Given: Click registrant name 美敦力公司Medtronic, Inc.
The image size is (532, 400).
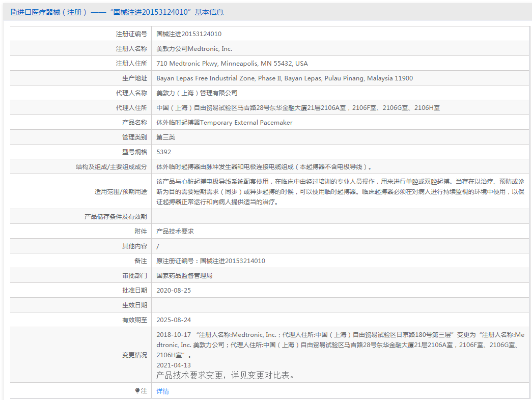Looking at the screenshot, I should [194, 49].
